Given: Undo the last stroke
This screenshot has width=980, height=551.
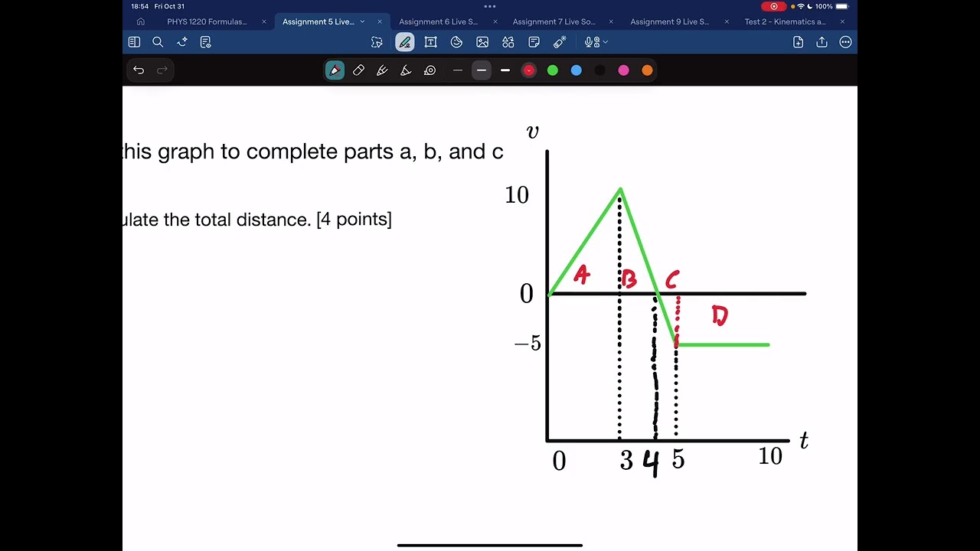Looking at the screenshot, I should 139,70.
